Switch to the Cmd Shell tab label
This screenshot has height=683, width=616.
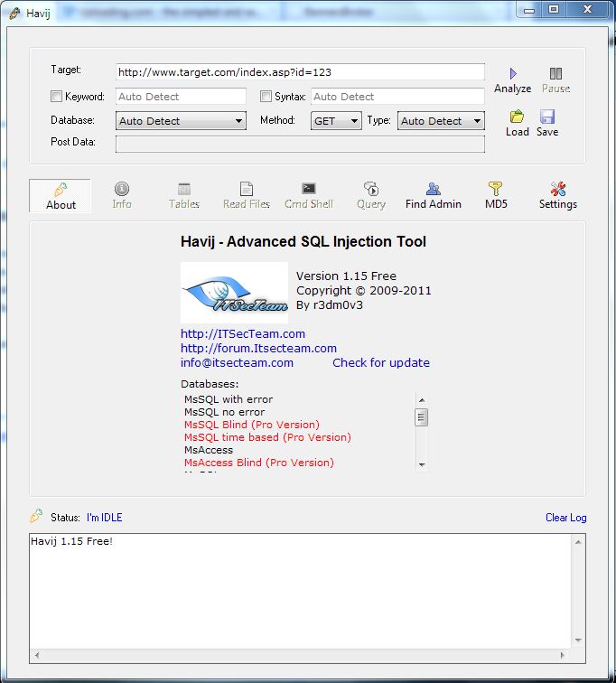click(x=309, y=204)
